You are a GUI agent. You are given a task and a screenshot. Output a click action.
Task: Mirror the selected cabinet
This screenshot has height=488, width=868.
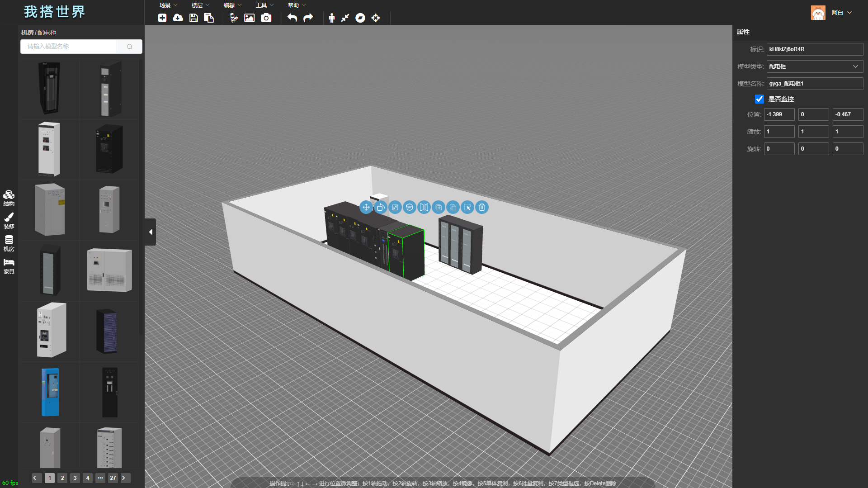click(x=424, y=208)
